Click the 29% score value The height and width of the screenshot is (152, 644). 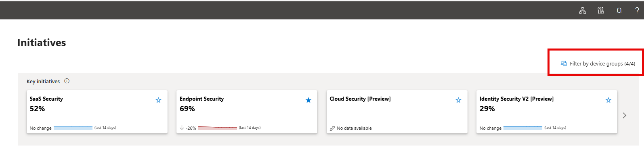pyautogui.click(x=487, y=109)
